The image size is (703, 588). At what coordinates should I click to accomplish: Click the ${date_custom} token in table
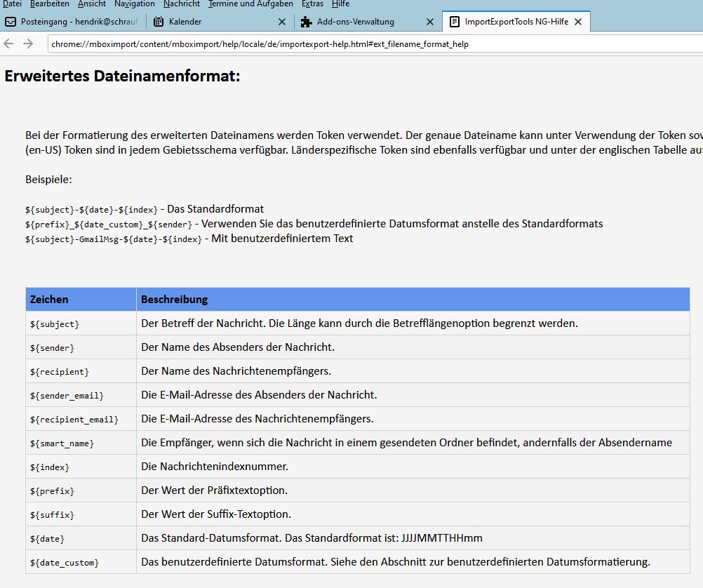(x=65, y=563)
